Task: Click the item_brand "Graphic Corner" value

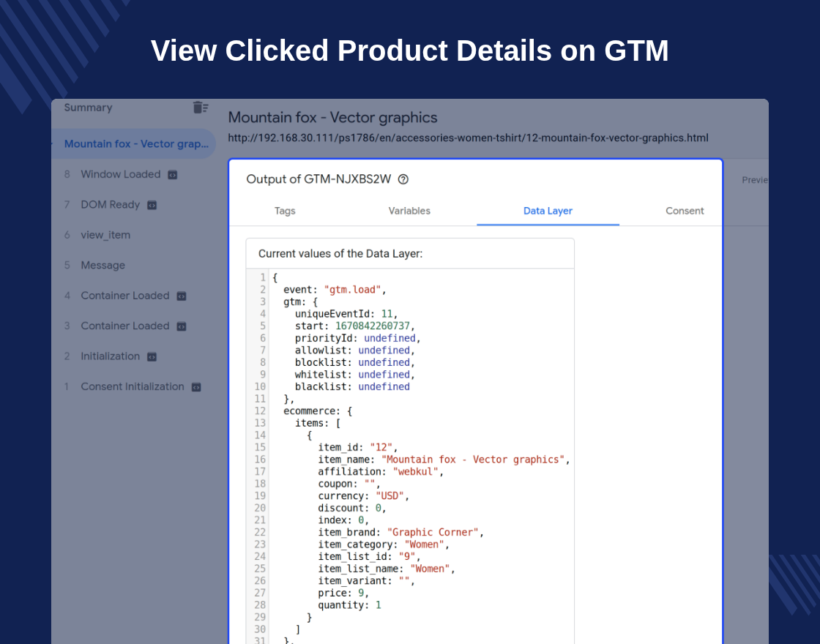Action: coord(433,532)
